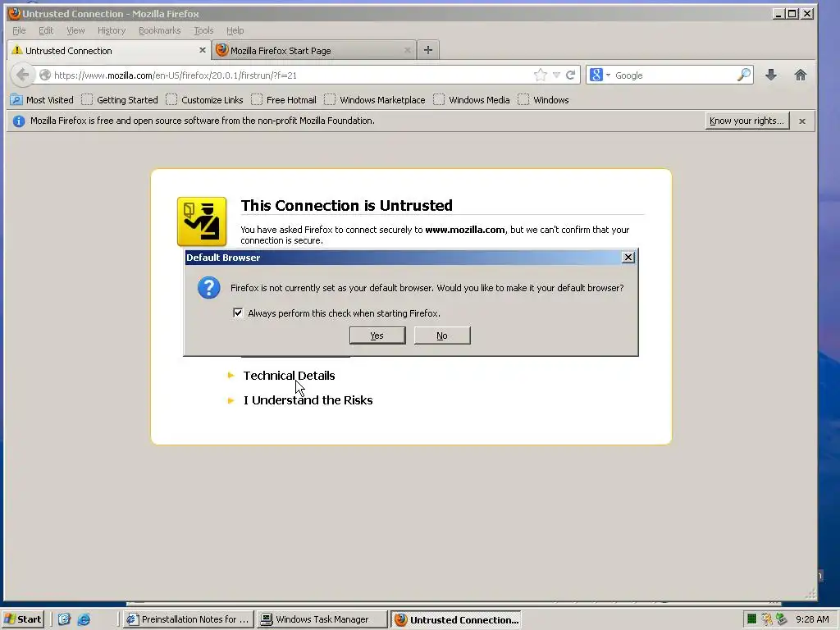
Task: Click No in Default Browser dialog
Action: coord(442,336)
